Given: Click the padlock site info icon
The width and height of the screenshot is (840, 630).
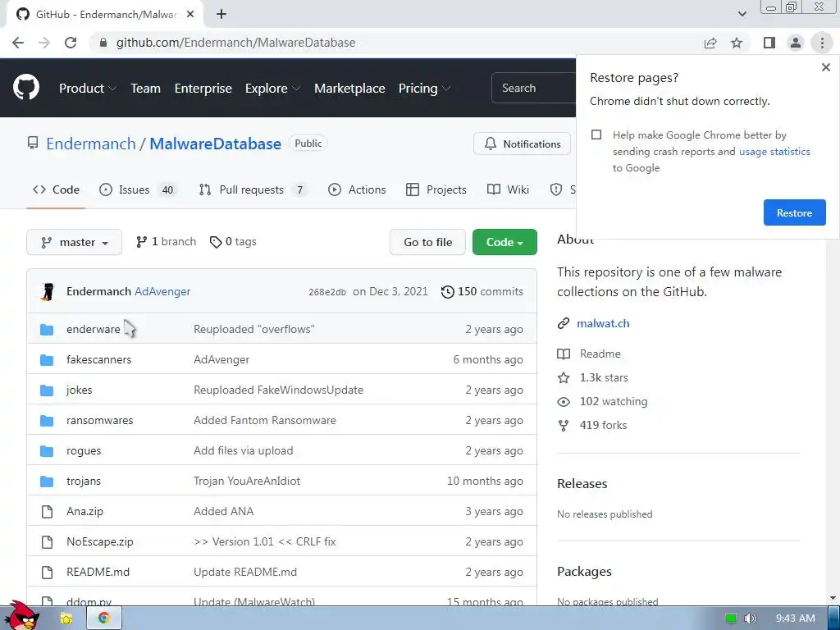Looking at the screenshot, I should [x=103, y=43].
